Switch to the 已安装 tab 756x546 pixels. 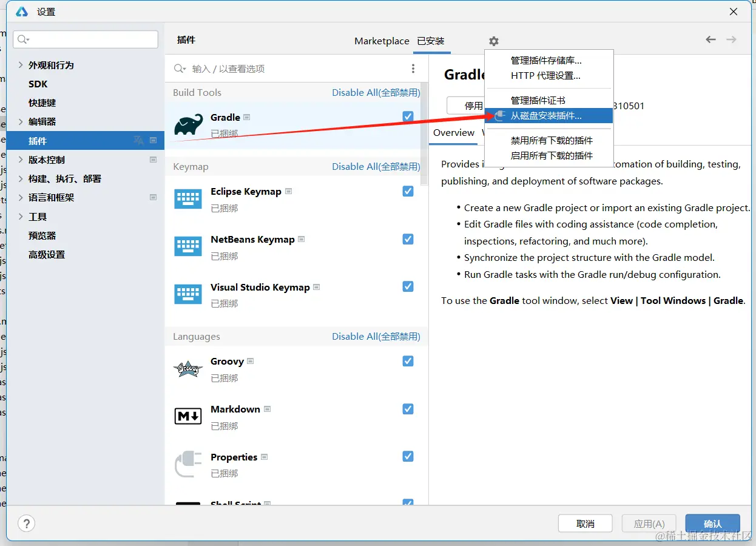click(431, 41)
